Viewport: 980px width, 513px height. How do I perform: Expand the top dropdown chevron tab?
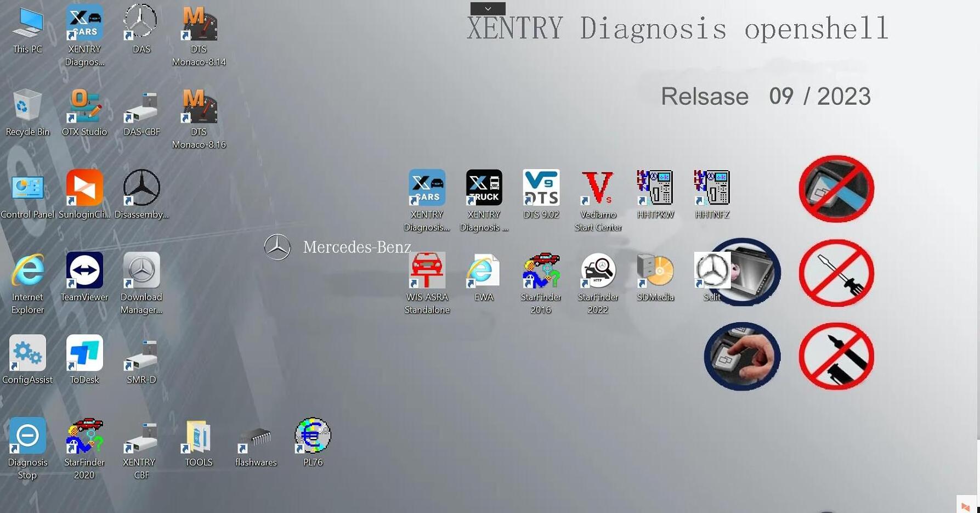coord(488,8)
